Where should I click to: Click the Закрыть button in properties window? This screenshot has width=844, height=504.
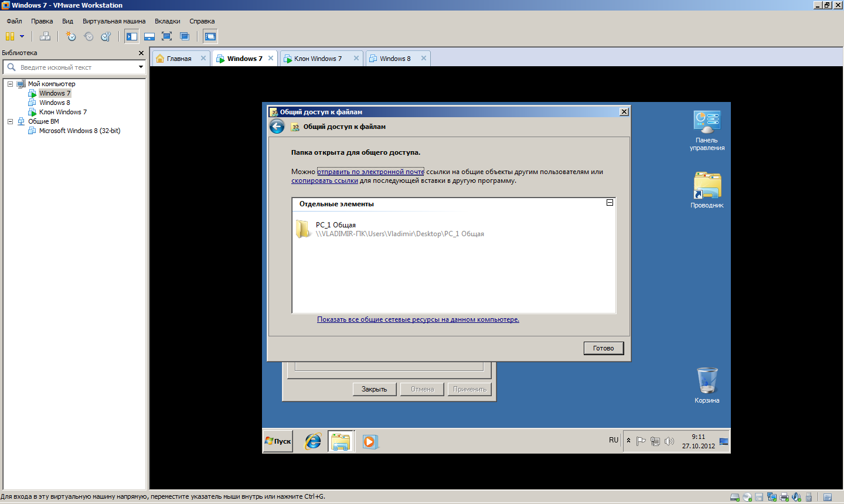(375, 389)
